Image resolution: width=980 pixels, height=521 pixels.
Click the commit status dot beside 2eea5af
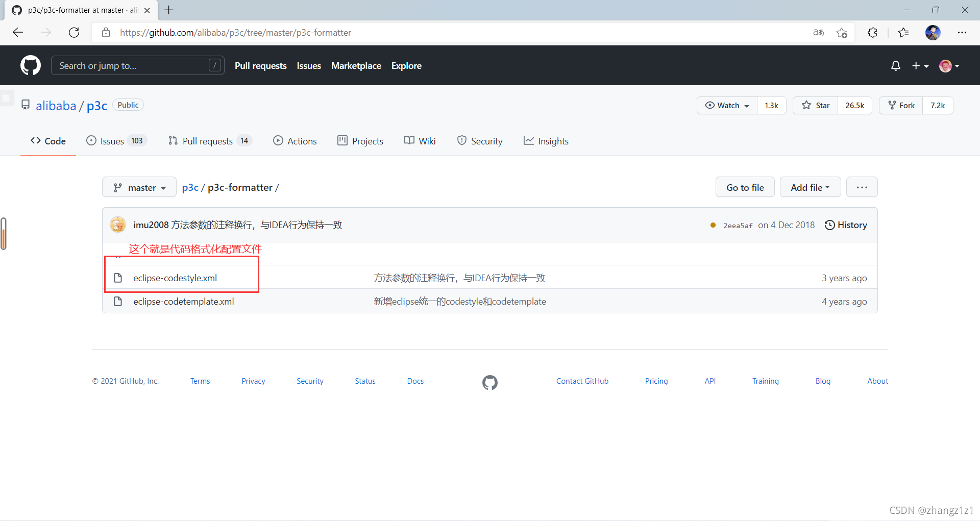click(x=713, y=225)
